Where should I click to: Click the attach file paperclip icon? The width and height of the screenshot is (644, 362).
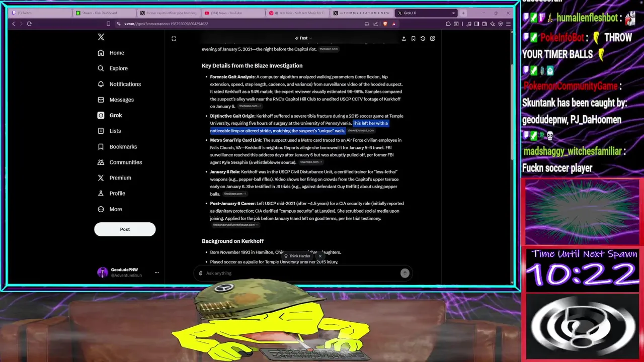[x=200, y=273]
